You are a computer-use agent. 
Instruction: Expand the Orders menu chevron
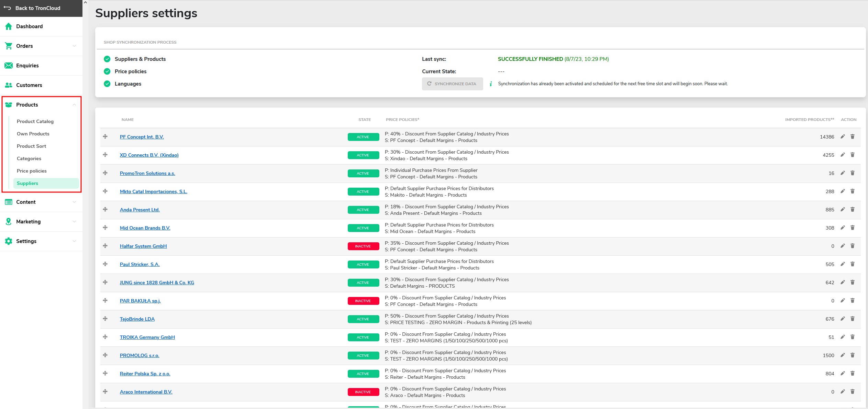point(74,46)
